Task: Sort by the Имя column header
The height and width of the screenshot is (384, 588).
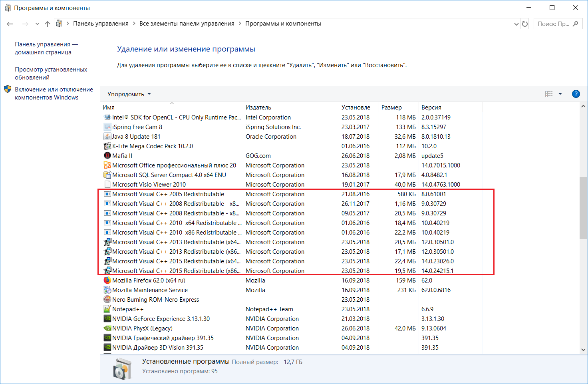Action: click(x=172, y=107)
